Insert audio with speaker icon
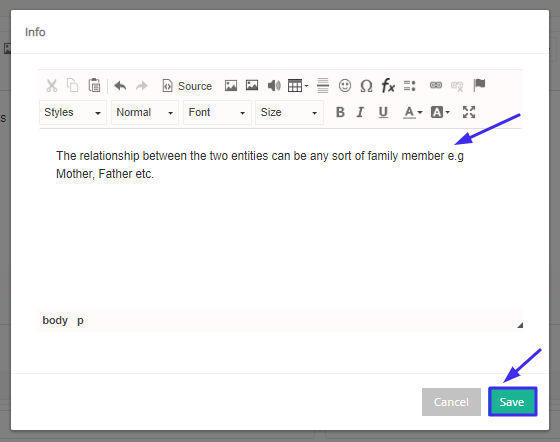560x442 pixels. point(274,86)
